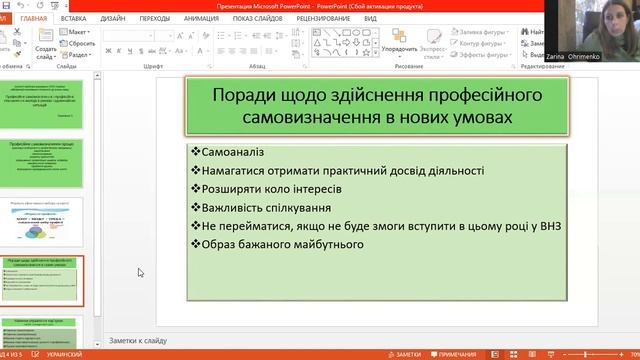
Task: Align text left
Action: pos(221,51)
